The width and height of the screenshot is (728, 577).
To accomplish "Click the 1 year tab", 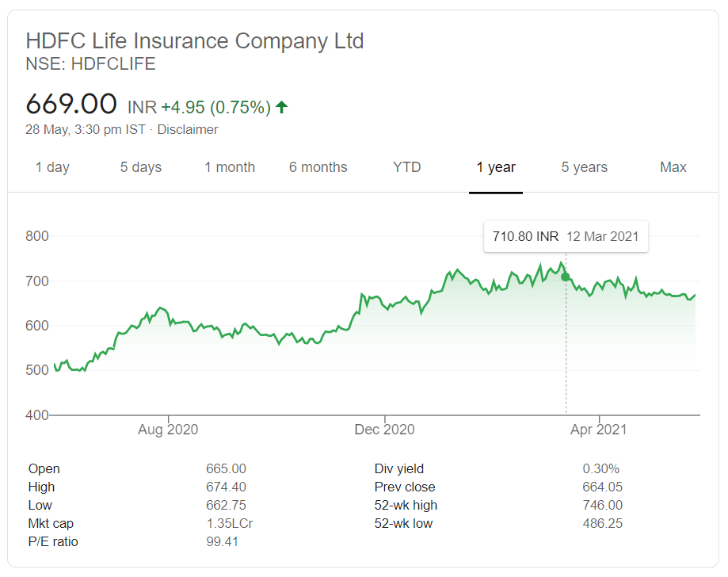I will click(496, 167).
